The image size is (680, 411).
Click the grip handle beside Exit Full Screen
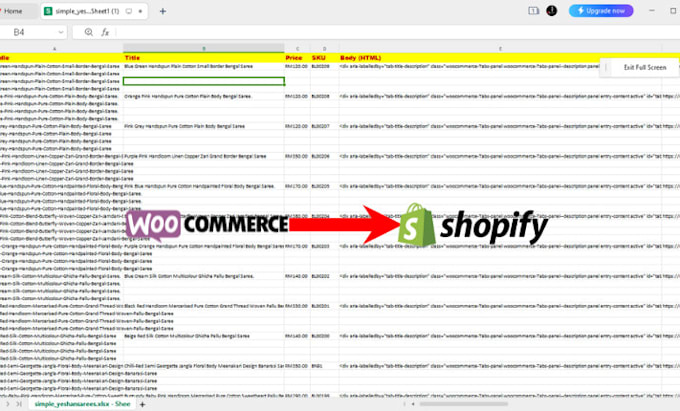tap(606, 67)
